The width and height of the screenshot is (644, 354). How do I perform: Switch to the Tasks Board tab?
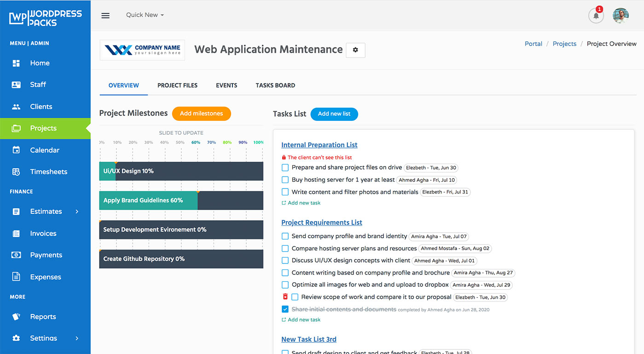coord(275,85)
